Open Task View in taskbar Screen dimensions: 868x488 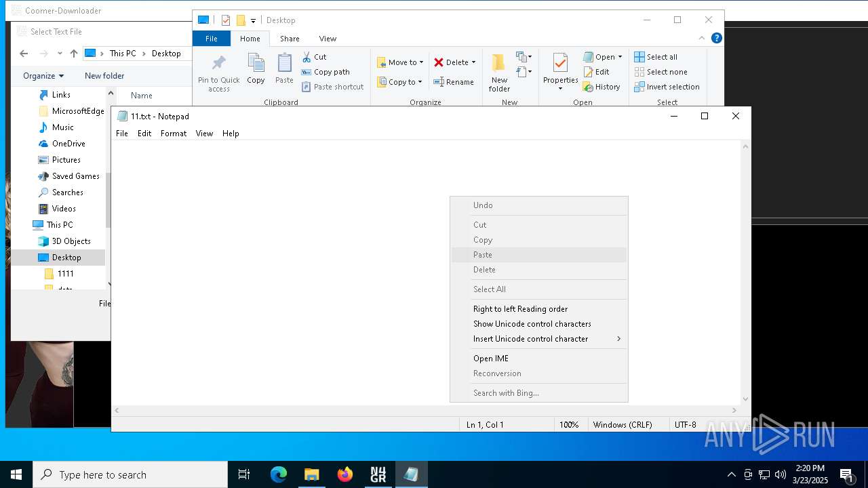pyautogui.click(x=244, y=474)
